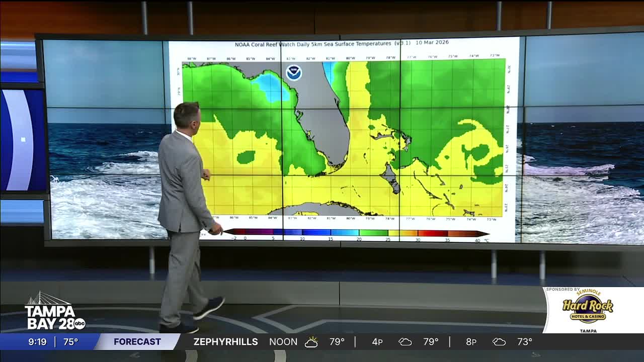Click the Hard Rock Hotel & Casino logo
Image resolution: width=644 pixels, height=362 pixels.
click(x=588, y=308)
